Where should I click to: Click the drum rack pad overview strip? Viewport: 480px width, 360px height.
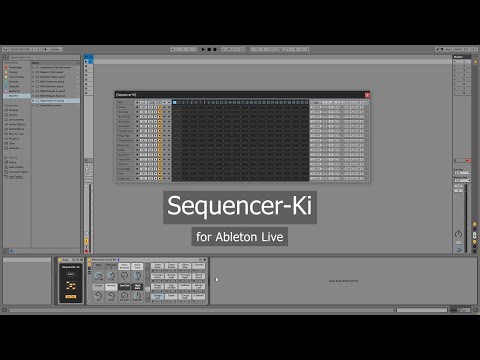147,283
